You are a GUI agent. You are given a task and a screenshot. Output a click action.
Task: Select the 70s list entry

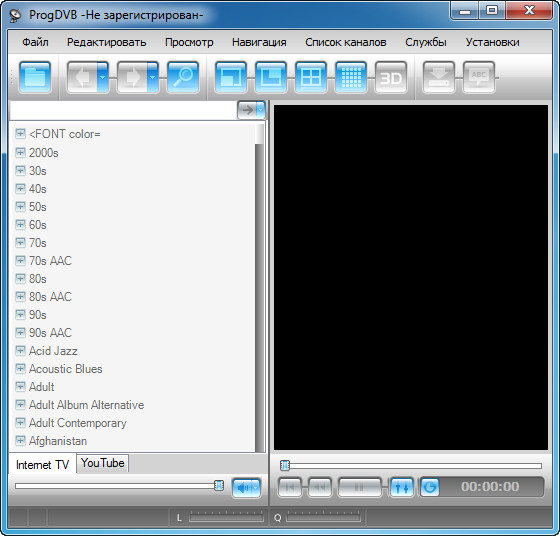tap(38, 243)
